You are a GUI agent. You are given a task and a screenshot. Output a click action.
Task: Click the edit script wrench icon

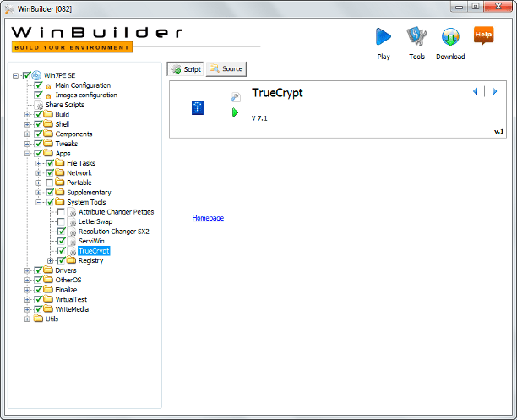coord(235,97)
